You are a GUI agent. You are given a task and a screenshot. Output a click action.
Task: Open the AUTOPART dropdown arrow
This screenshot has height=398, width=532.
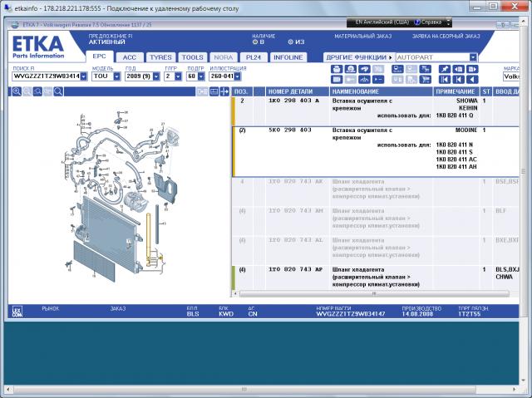(473, 57)
